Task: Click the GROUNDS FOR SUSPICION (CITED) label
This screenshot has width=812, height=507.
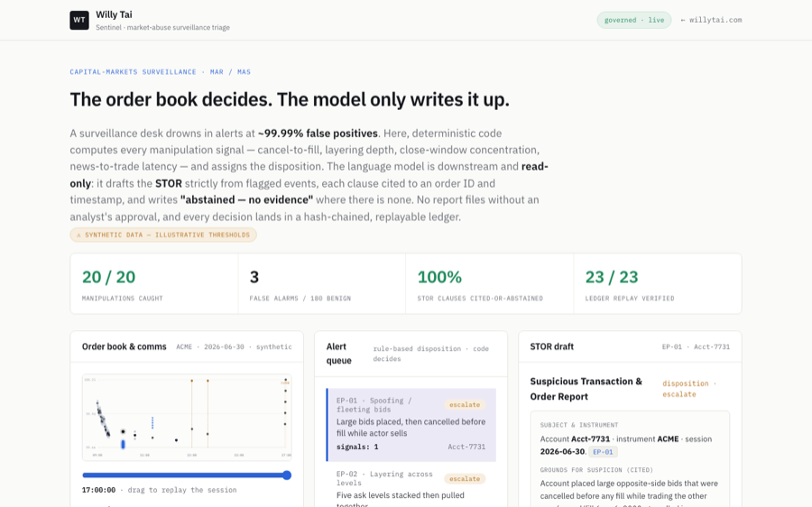Action: (596, 470)
